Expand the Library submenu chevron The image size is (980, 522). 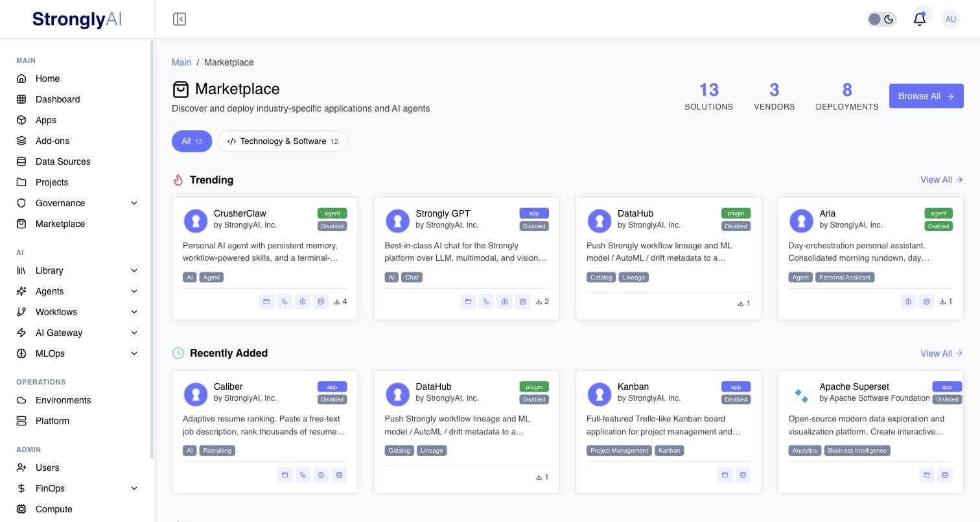pos(134,270)
